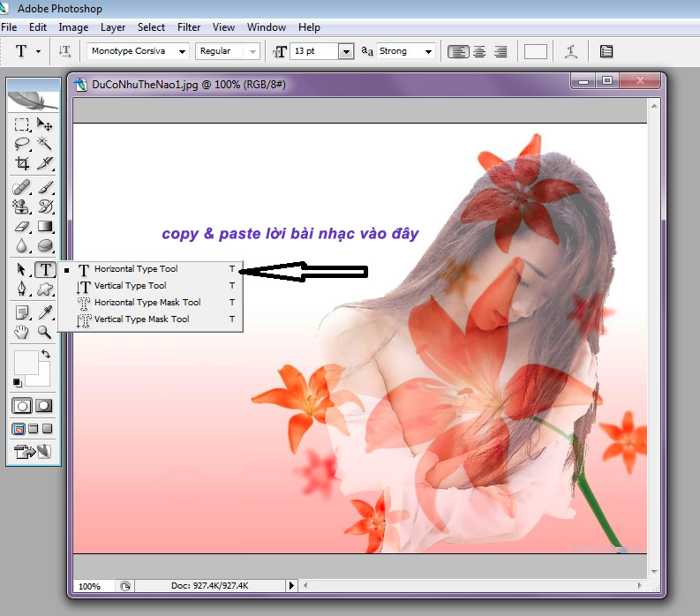The height and width of the screenshot is (616, 700).
Task: Click the Zoom magnifier tool
Action: pos(44,332)
